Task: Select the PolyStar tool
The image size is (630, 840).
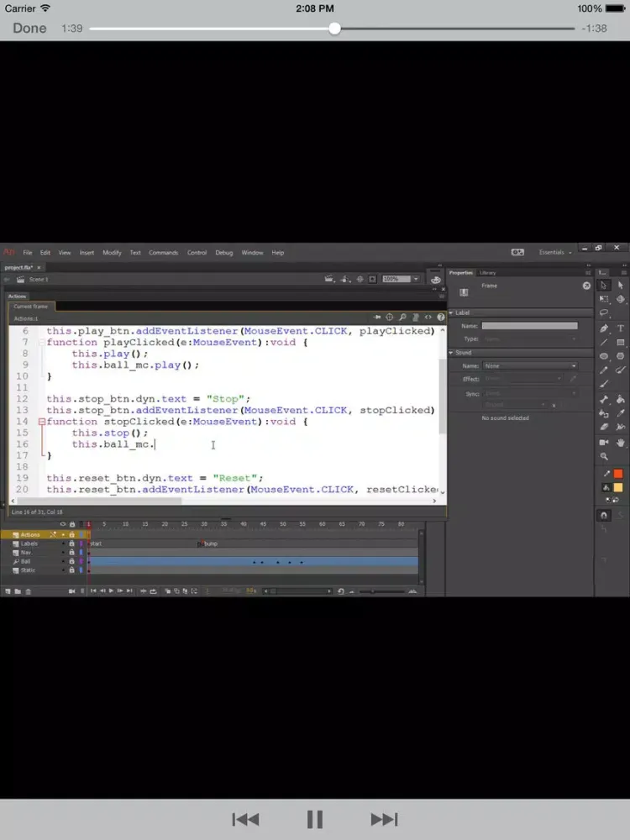Action: pos(621,355)
